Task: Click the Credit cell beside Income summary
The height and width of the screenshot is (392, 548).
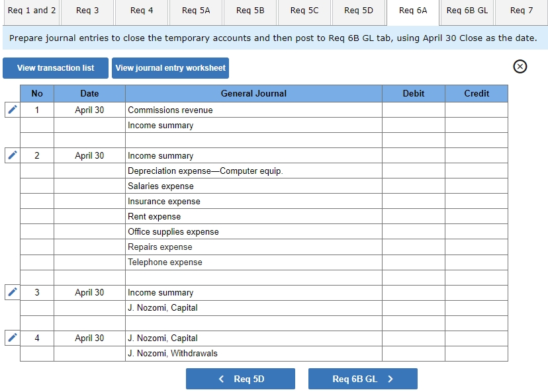Action: (477, 124)
